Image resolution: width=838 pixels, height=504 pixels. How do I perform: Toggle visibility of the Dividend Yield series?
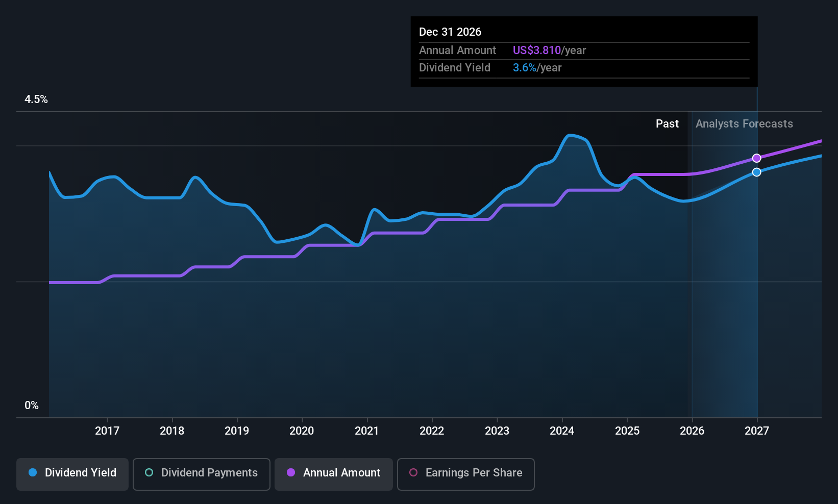tap(72, 474)
